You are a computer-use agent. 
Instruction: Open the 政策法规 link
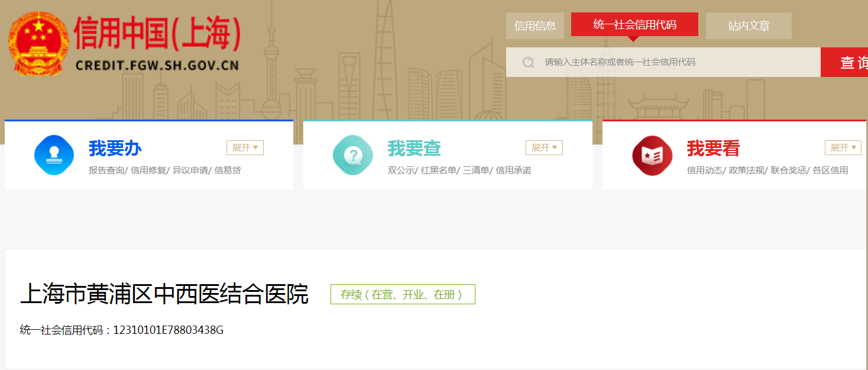(x=747, y=170)
